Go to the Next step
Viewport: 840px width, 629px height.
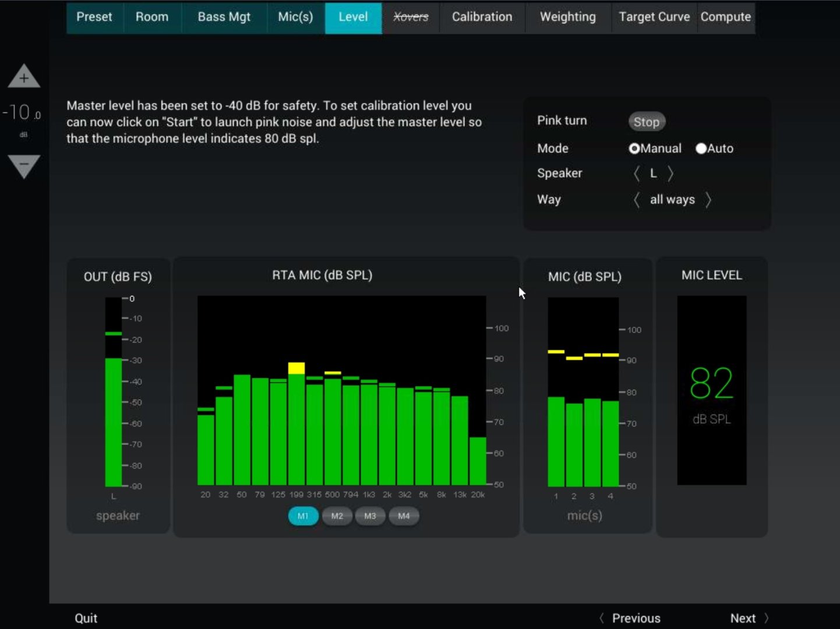[749, 618]
